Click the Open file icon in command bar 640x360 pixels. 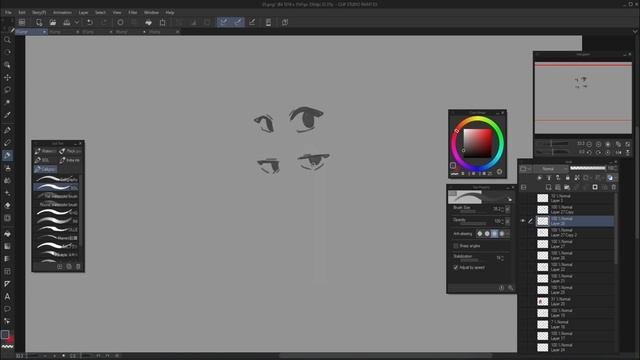(53, 22)
